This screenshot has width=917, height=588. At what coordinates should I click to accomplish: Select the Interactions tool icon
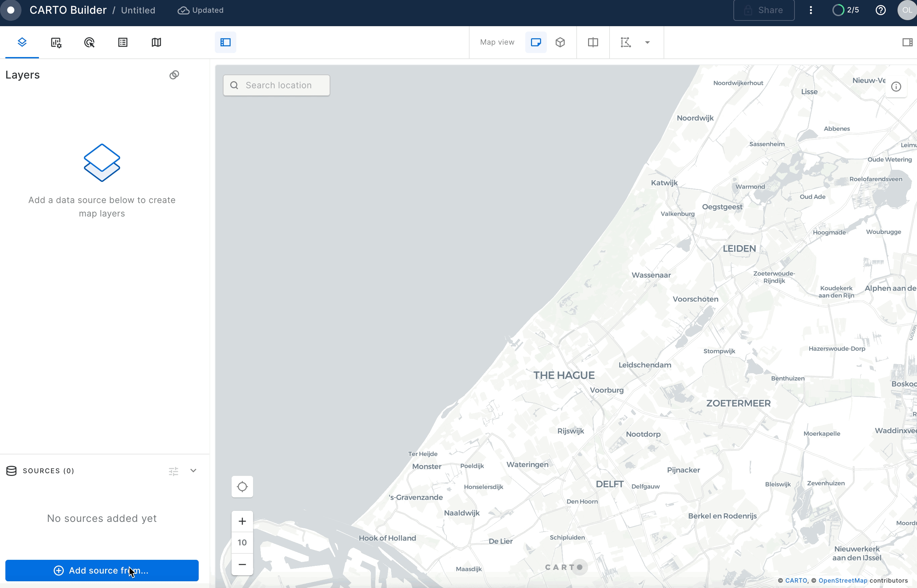[x=89, y=42]
